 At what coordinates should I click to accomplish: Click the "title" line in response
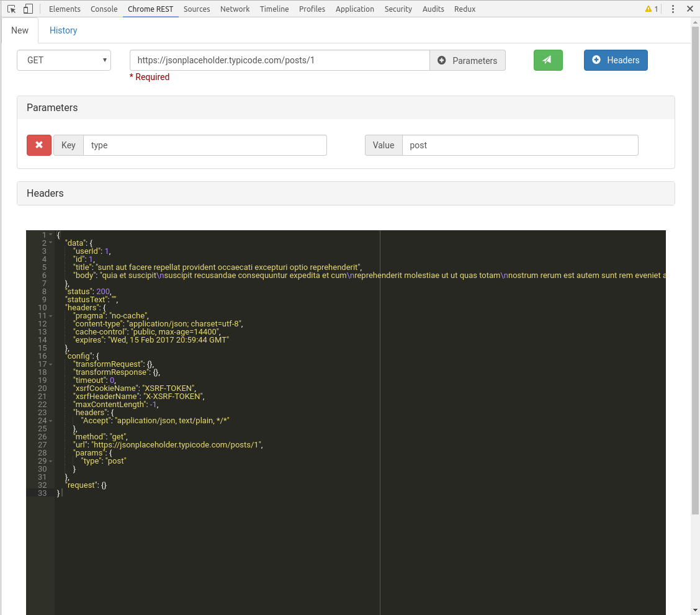point(217,267)
